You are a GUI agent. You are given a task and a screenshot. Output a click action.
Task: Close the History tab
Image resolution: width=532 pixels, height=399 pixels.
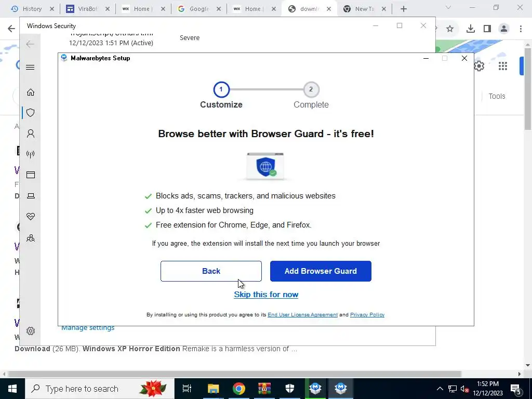pos(52,9)
